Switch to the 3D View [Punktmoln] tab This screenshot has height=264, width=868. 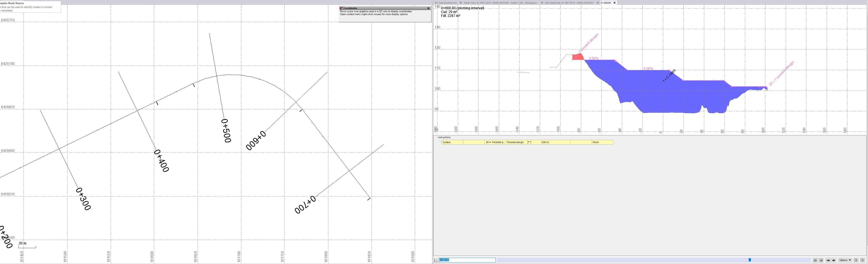click(445, 3)
